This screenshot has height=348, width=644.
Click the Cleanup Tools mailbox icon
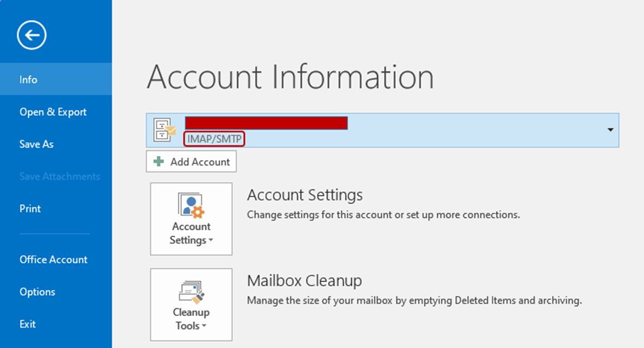pyautogui.click(x=191, y=293)
